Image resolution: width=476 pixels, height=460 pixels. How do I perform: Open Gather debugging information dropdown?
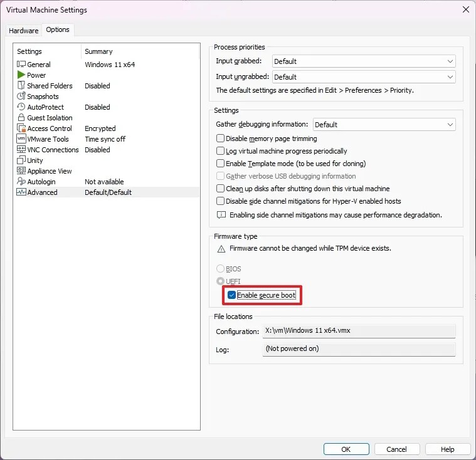pyautogui.click(x=384, y=125)
